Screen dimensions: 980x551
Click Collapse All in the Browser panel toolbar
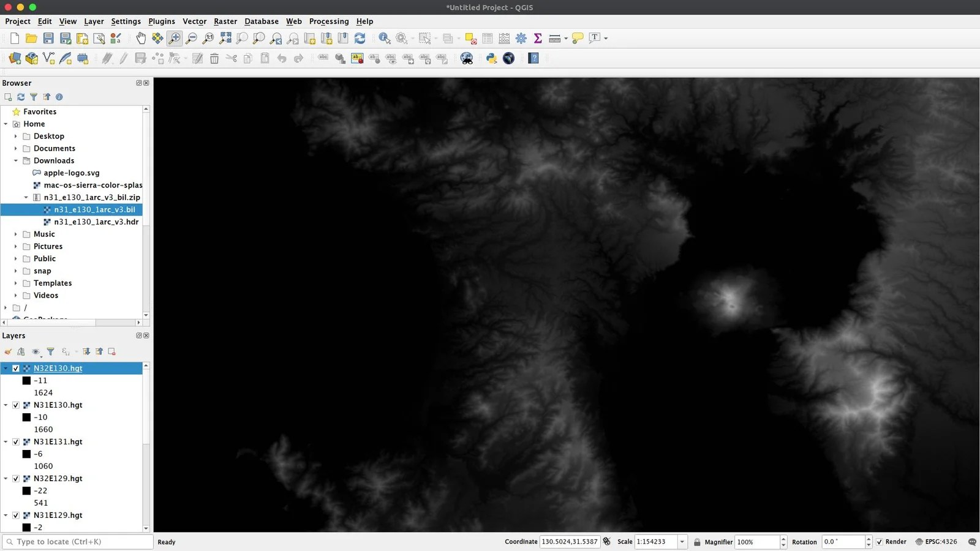[x=47, y=97]
